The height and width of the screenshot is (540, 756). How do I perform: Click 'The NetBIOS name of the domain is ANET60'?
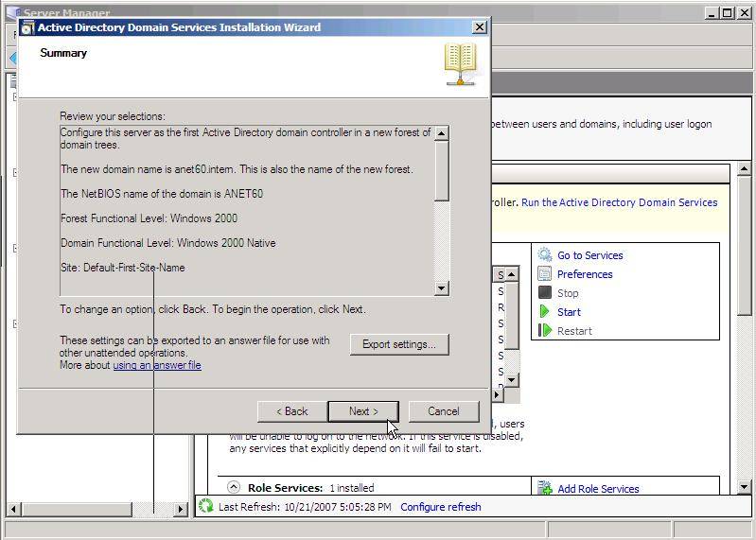pos(162,194)
